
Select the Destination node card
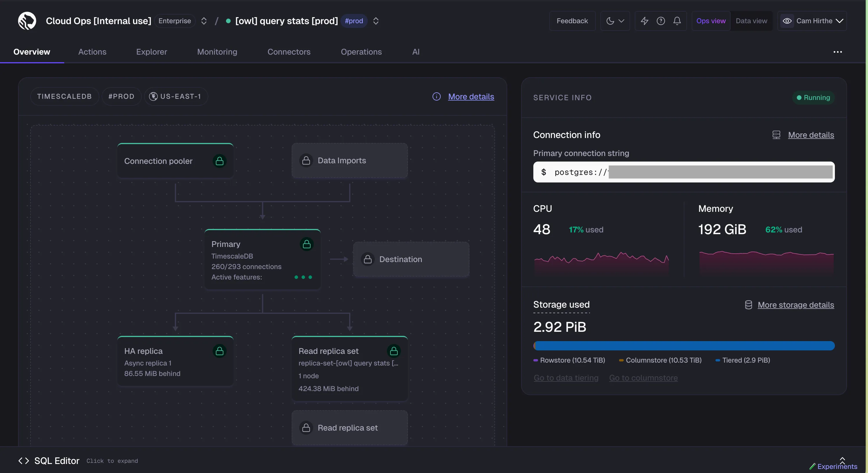[x=411, y=259]
